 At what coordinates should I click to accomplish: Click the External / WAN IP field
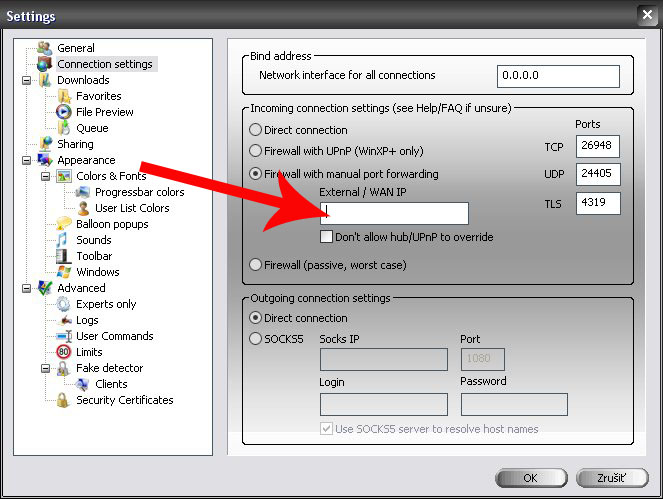[x=394, y=213]
